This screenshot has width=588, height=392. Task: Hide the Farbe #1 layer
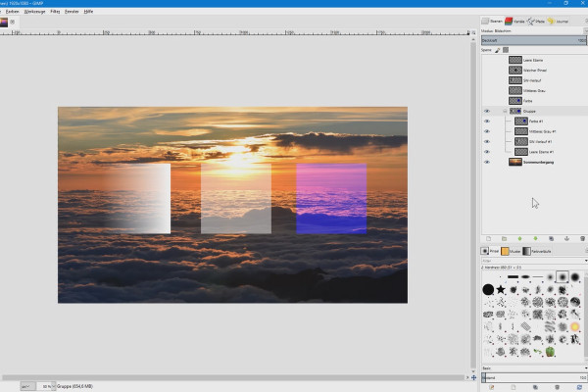(487, 122)
